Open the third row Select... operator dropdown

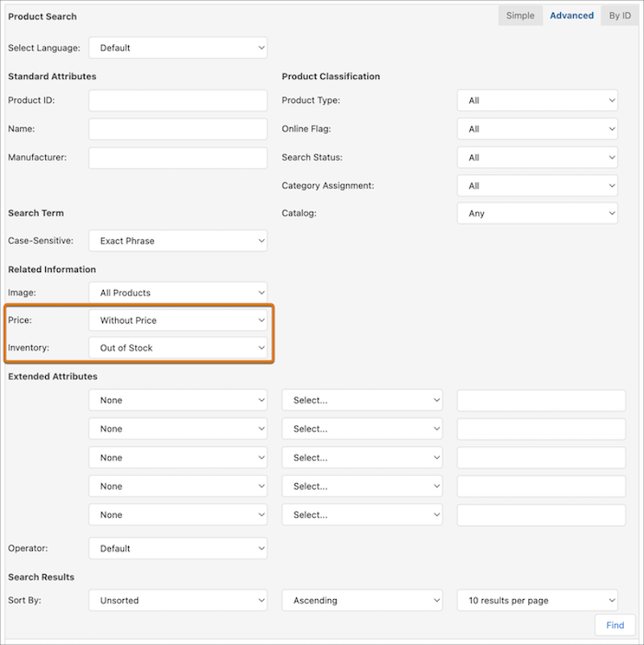362,458
